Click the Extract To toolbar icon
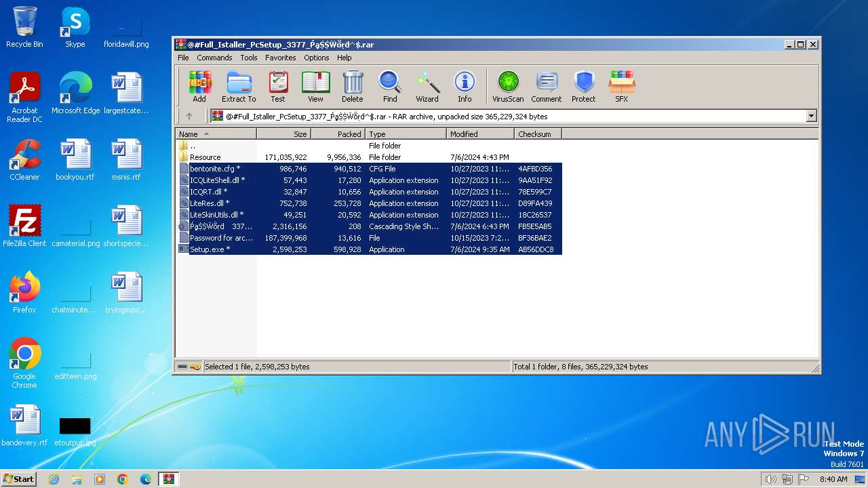Image resolution: width=868 pixels, height=488 pixels. point(239,86)
